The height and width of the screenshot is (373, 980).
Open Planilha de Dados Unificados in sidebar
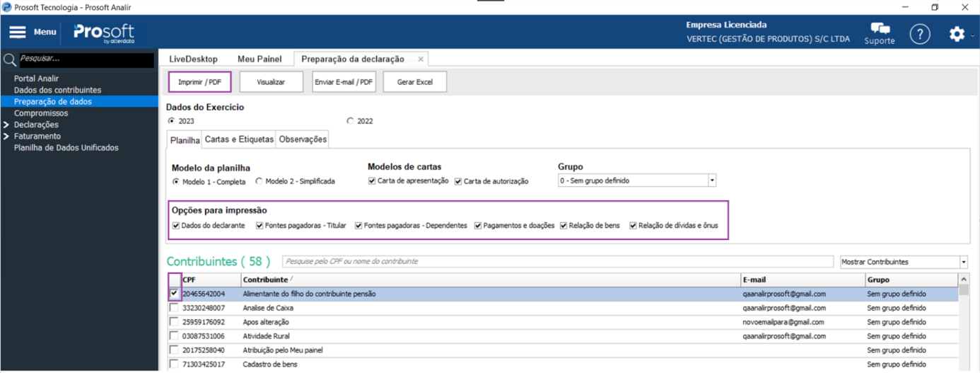(x=66, y=148)
